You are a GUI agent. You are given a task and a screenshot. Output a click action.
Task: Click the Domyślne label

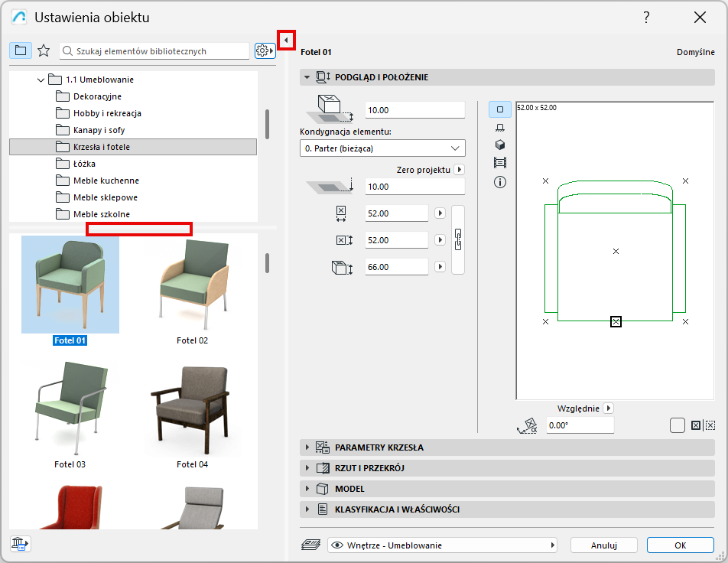pos(696,52)
